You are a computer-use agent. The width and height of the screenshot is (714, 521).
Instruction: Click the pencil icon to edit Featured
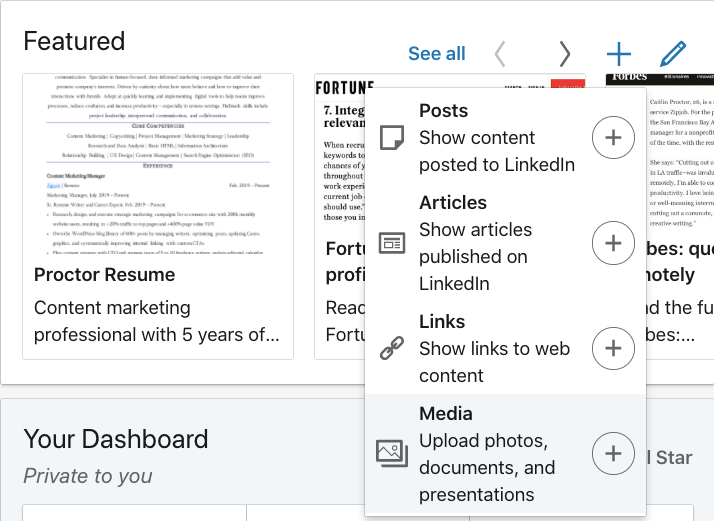point(673,54)
